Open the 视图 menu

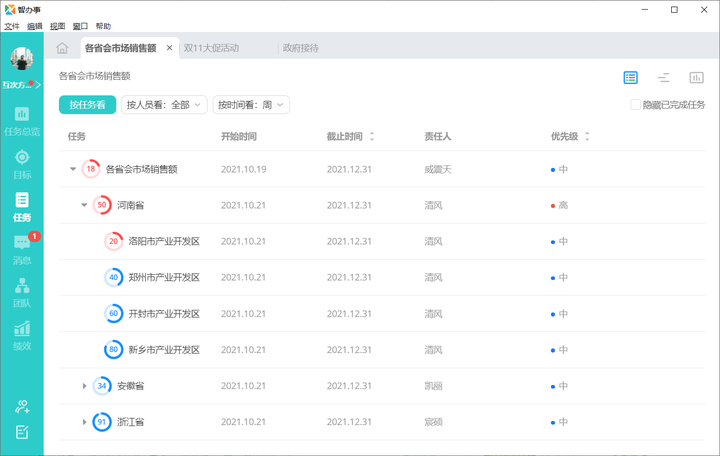pyautogui.click(x=57, y=26)
